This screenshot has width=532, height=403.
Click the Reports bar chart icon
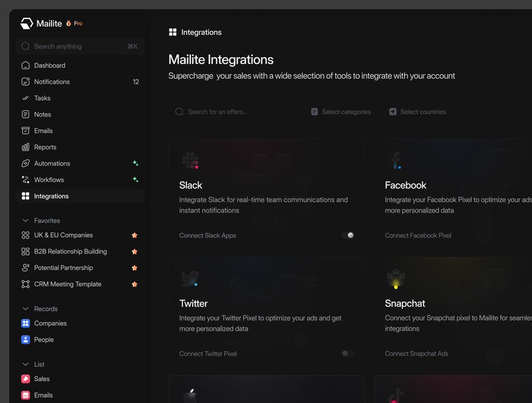(x=25, y=147)
